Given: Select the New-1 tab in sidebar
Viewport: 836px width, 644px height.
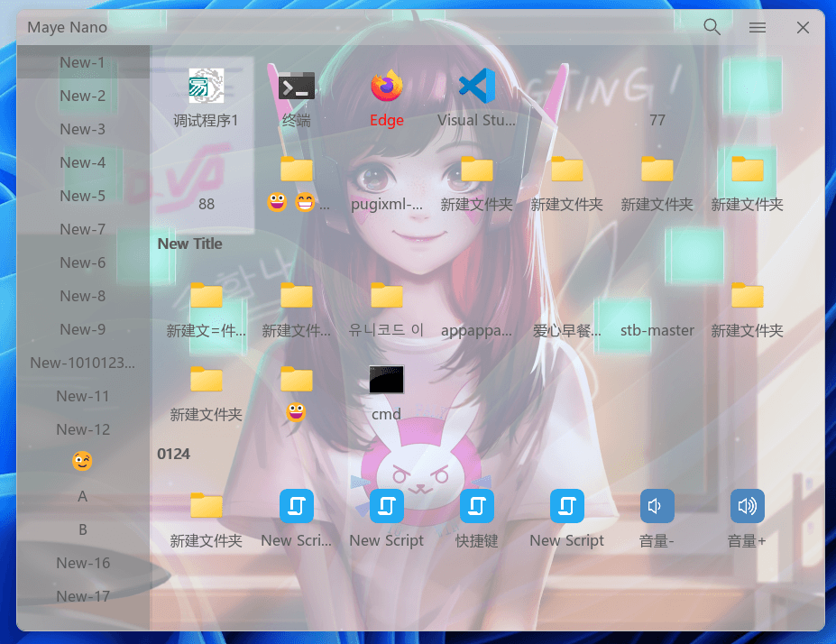Looking at the screenshot, I should [83, 62].
